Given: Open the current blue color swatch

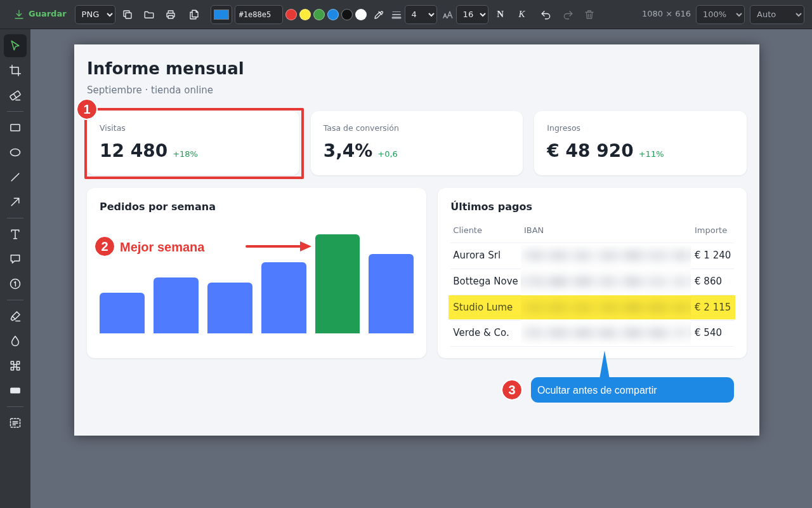Looking at the screenshot, I should pos(221,15).
